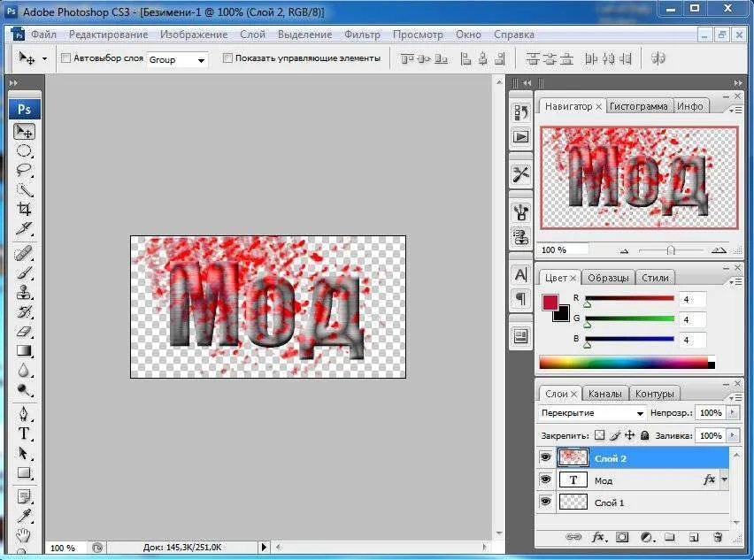Toggle lock all padlock icon
Viewport: 754px width, 560px height.
pos(645,435)
